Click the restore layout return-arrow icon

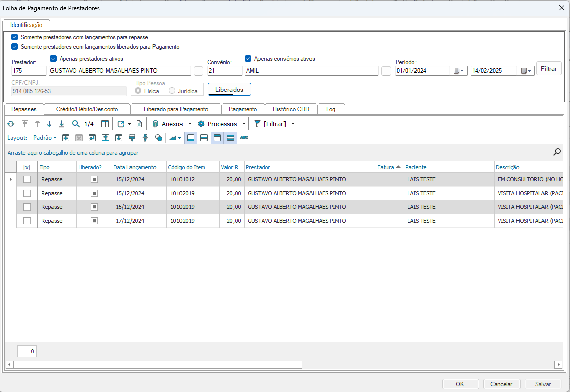point(92,138)
